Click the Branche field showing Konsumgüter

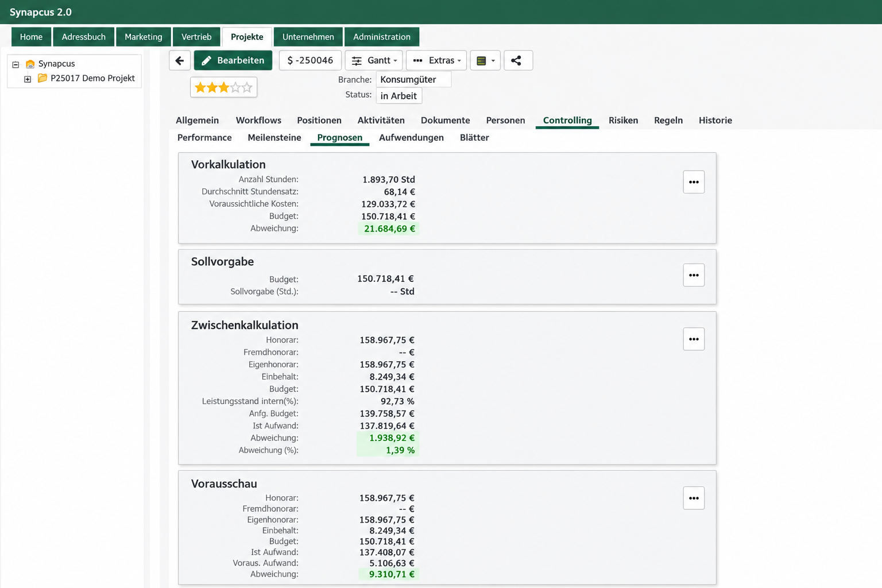[413, 79]
